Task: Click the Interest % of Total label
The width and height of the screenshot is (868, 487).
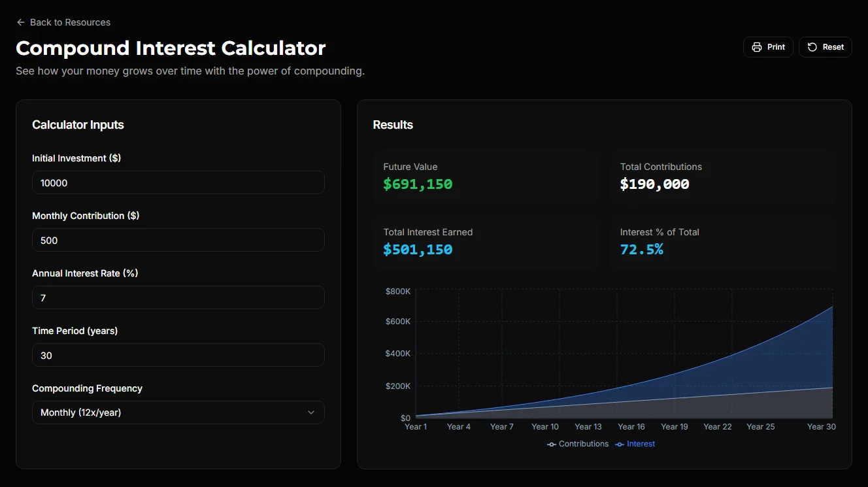Action: point(659,232)
